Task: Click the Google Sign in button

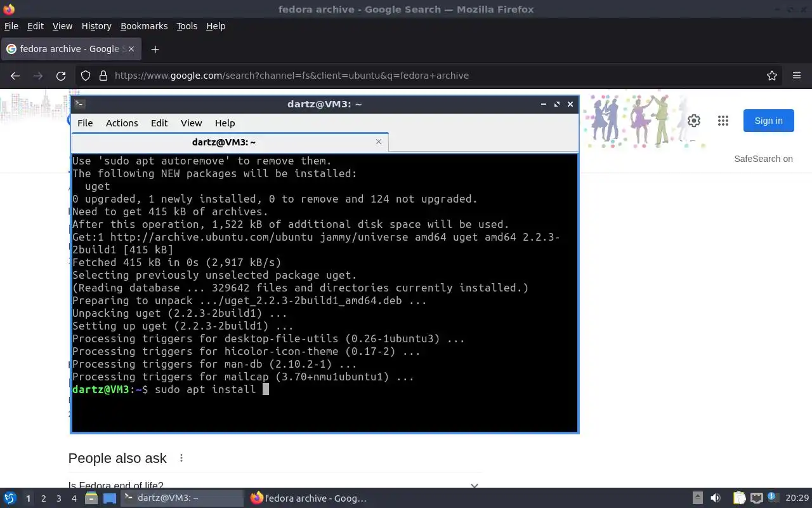Action: (768, 121)
